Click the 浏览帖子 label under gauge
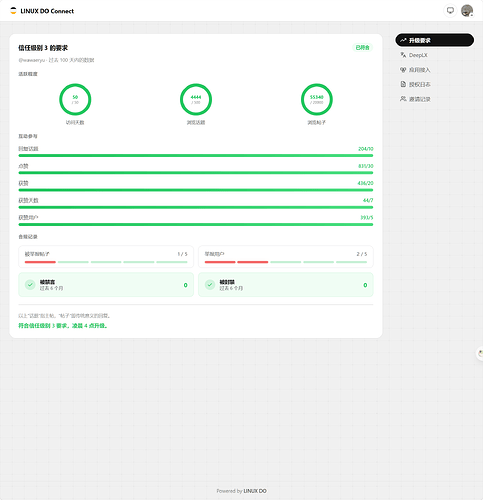Image resolution: width=483 pixels, height=500 pixels. 317,123
